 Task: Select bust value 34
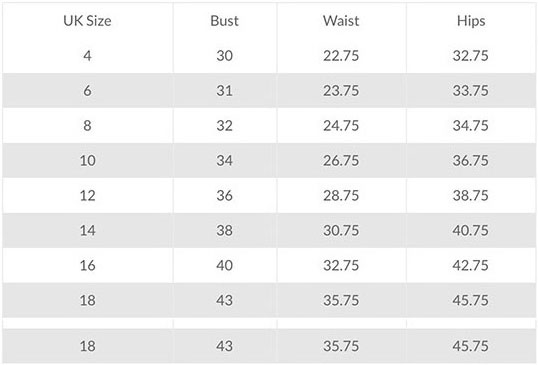tap(224, 161)
